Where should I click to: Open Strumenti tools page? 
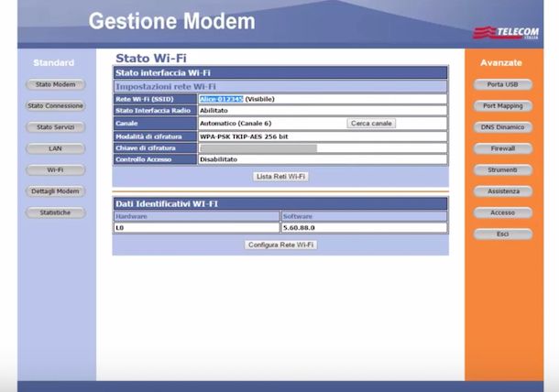[503, 170]
